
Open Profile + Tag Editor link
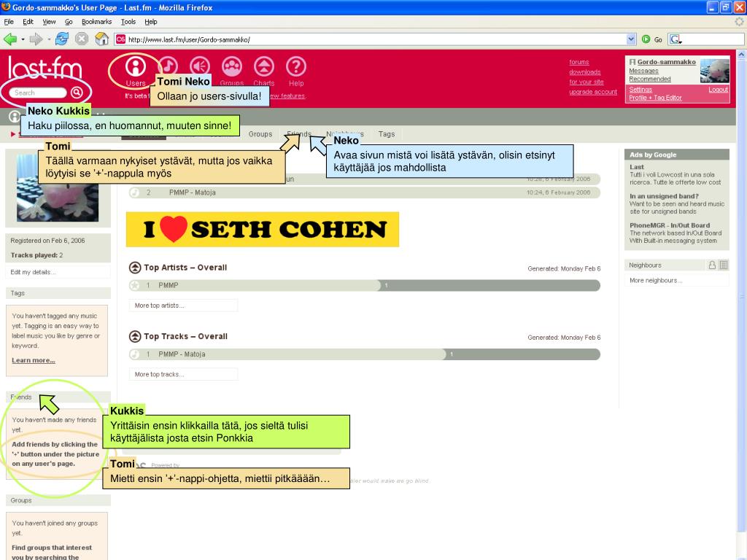655,98
